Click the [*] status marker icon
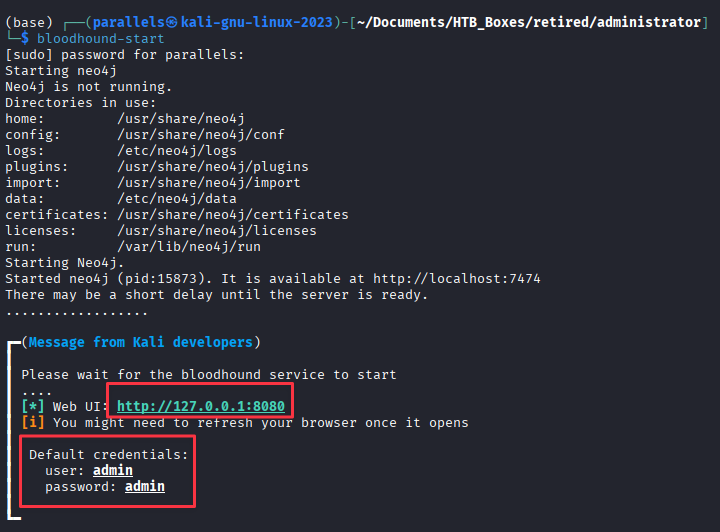Screen dimensions: 720x532 (x=33, y=406)
